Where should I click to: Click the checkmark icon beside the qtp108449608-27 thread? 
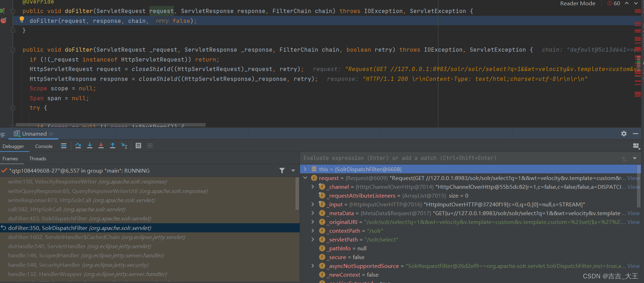(x=4, y=171)
